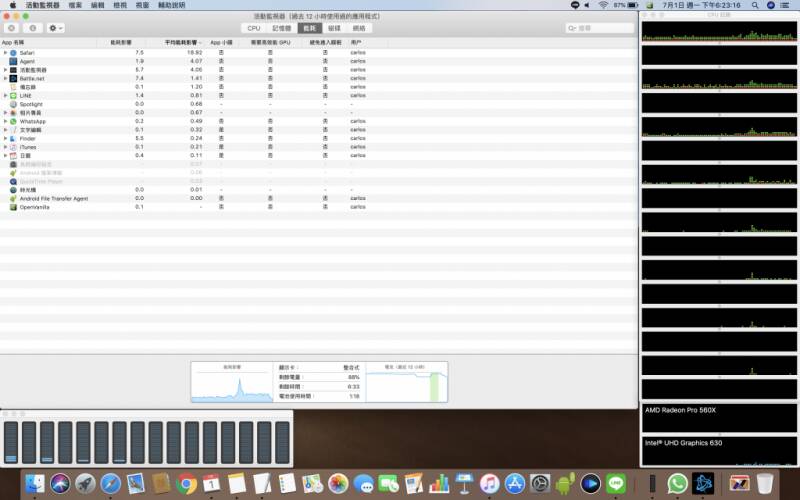Open iTunes from the Dock
This screenshot has height=500, width=800.
[490, 483]
